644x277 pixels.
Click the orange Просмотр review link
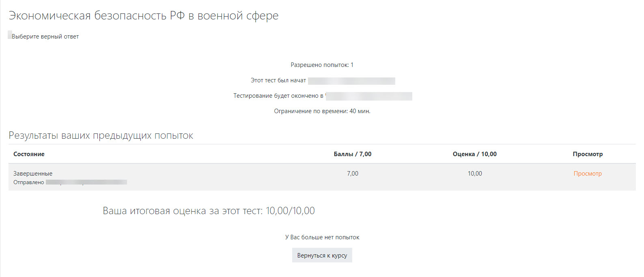(587, 174)
